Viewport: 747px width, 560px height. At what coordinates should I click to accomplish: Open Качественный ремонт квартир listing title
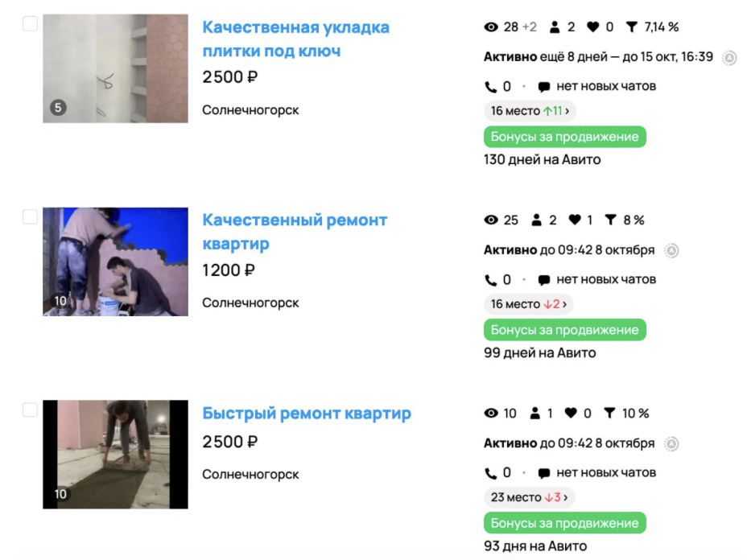coord(295,232)
